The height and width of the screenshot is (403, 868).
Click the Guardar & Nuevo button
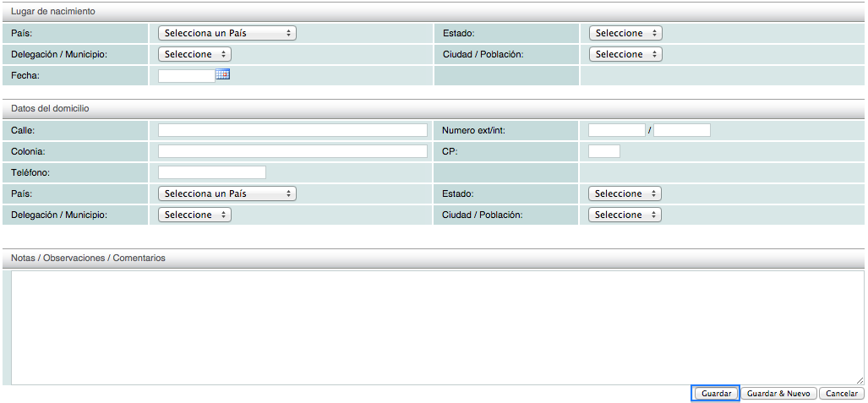pyautogui.click(x=778, y=394)
